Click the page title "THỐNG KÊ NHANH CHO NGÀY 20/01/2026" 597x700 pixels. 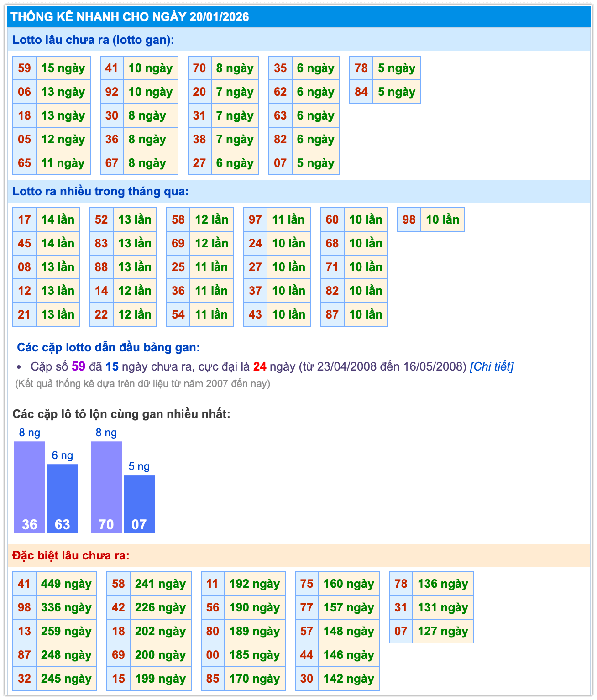pos(130,17)
